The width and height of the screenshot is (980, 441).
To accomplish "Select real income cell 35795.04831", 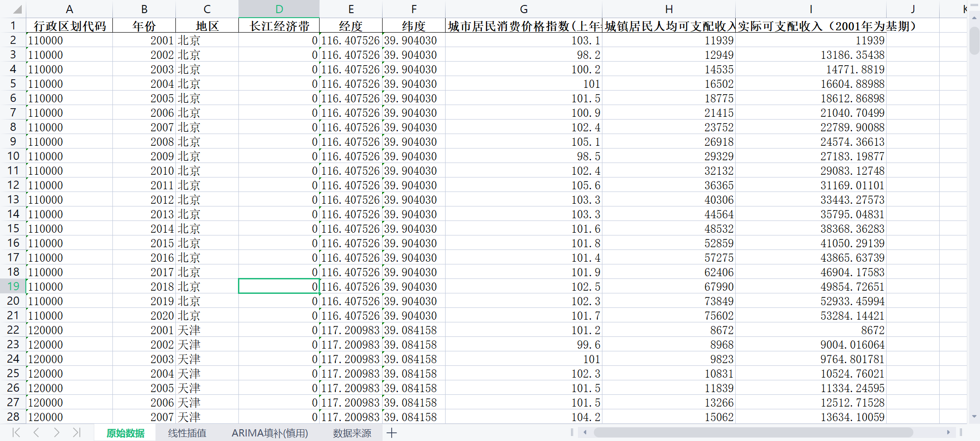I will tap(810, 214).
